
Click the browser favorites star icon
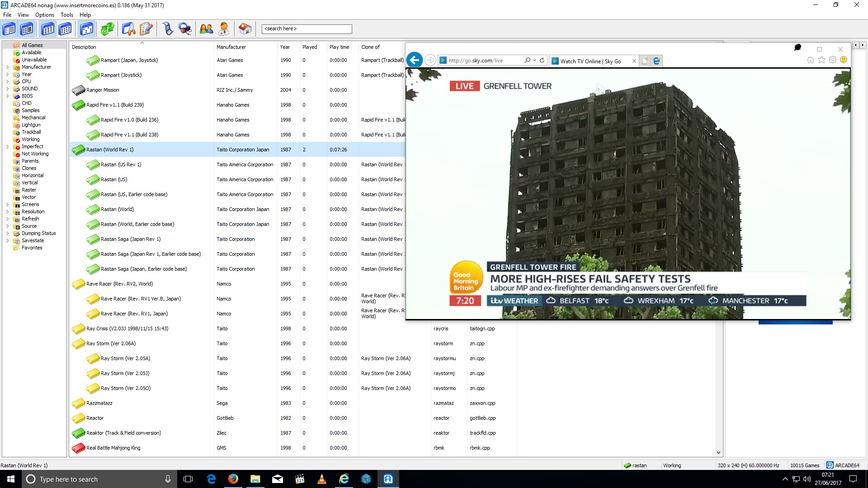pos(821,60)
